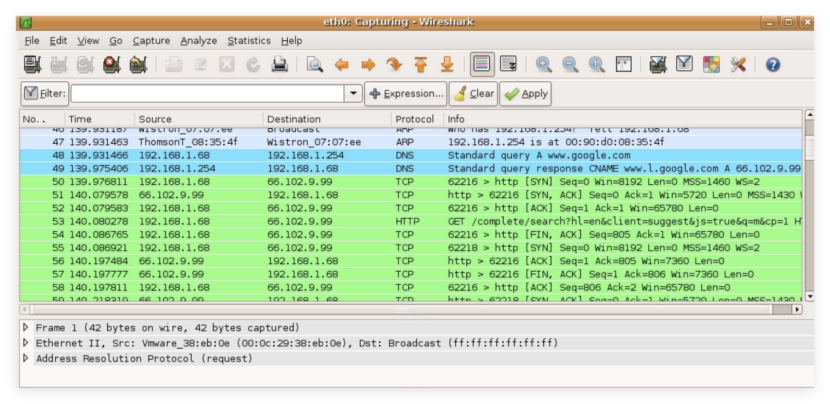Open the View menu
This screenshot has width=830, height=404.
click(88, 41)
